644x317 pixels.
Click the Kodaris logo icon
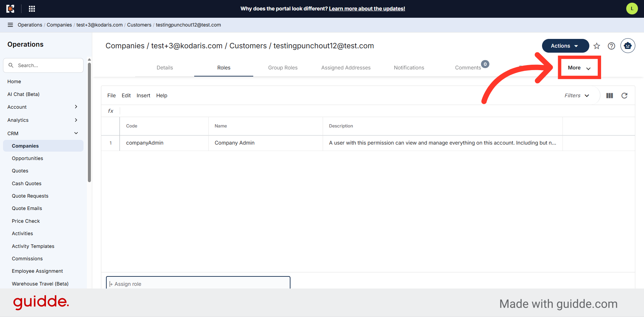click(10, 9)
